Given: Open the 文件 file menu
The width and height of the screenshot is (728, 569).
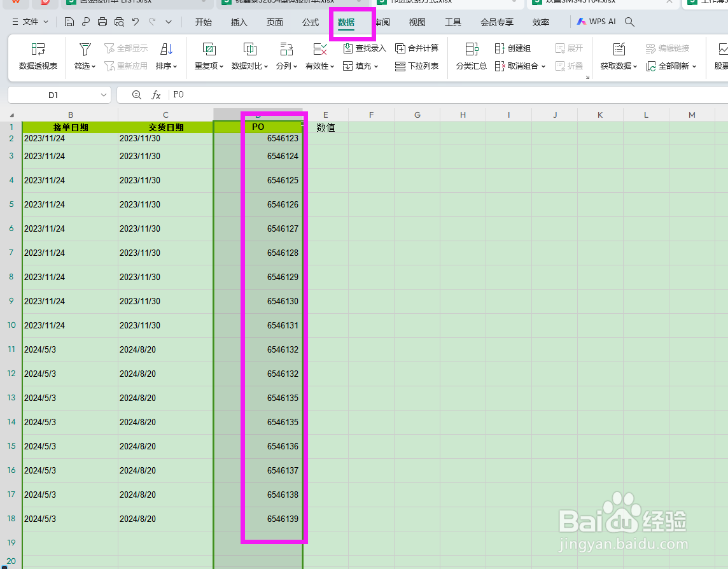Looking at the screenshot, I should coord(30,22).
